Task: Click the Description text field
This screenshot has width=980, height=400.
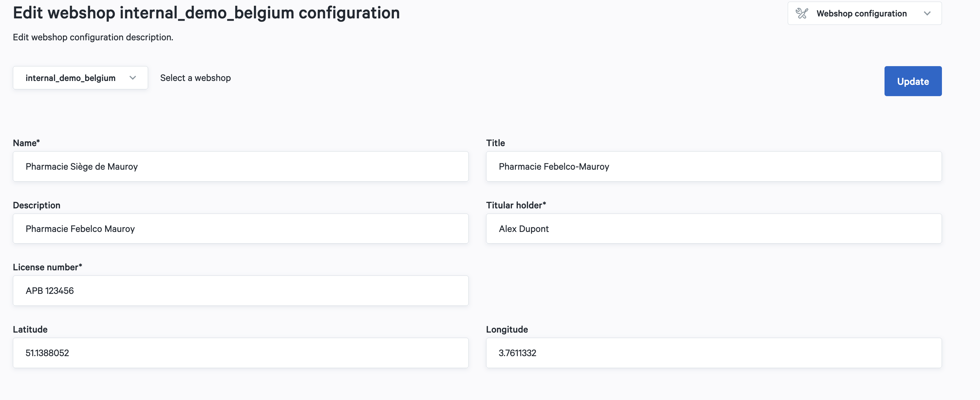Action: click(x=240, y=229)
